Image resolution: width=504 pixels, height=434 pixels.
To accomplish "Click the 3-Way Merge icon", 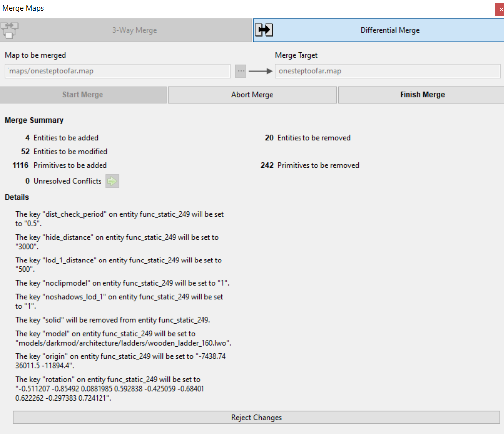I will coord(9,30).
